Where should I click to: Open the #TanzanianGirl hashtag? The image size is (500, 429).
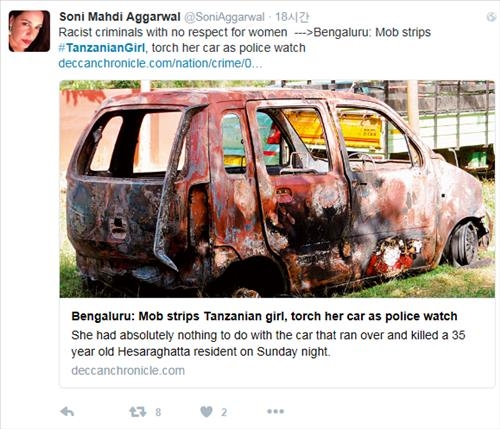(x=102, y=48)
